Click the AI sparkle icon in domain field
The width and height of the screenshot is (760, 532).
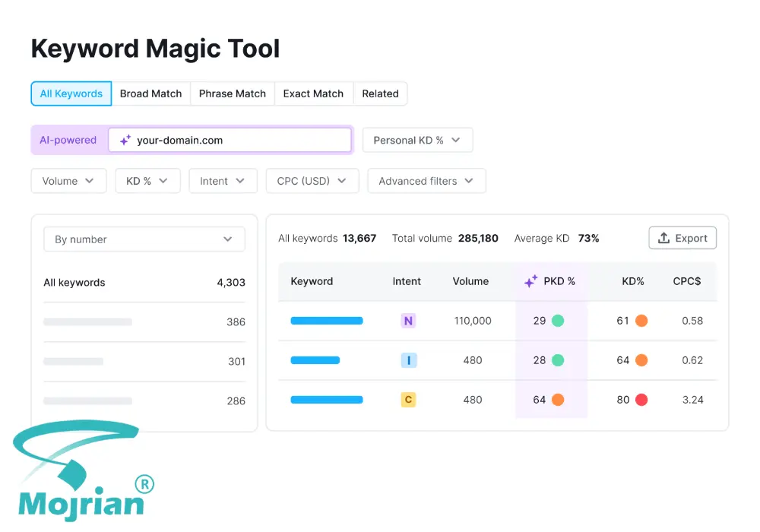point(125,140)
